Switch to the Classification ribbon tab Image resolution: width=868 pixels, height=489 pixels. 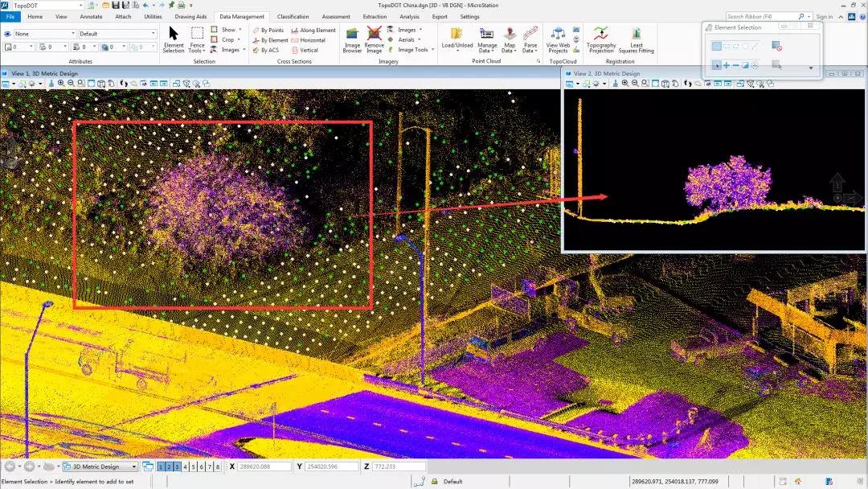[x=293, y=17]
